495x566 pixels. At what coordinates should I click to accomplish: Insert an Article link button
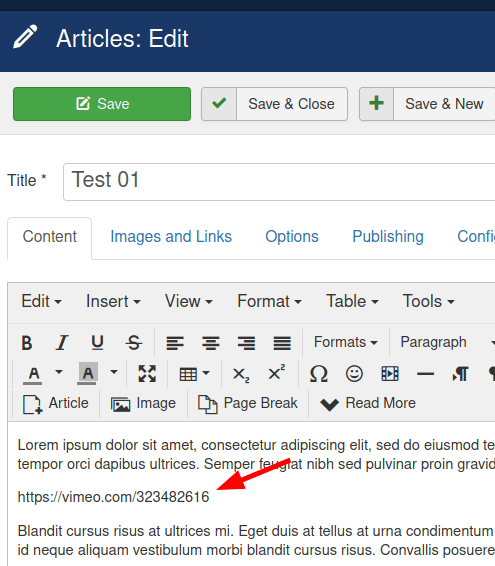tap(56, 404)
